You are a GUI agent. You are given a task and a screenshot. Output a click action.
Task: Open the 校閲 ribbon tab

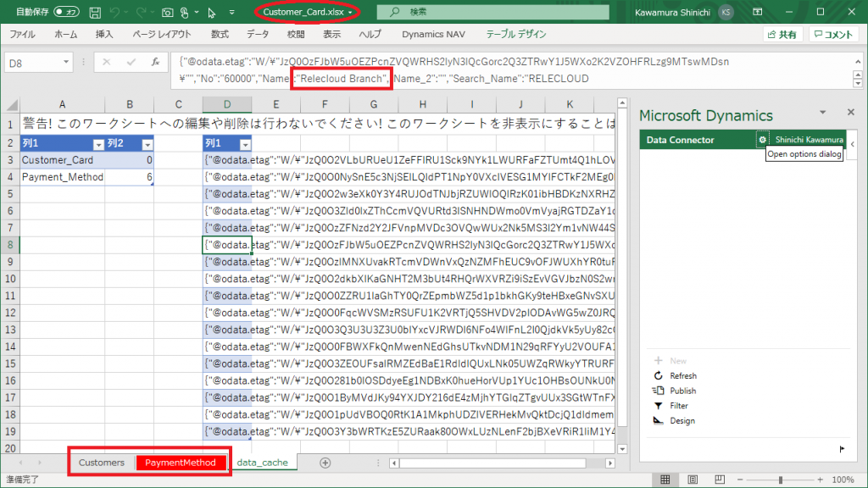tap(296, 34)
